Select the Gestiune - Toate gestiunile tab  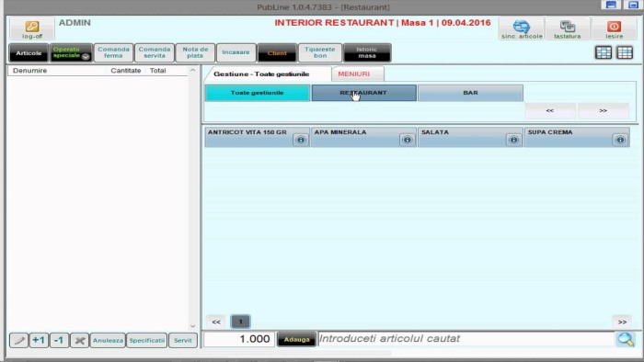coord(261,74)
